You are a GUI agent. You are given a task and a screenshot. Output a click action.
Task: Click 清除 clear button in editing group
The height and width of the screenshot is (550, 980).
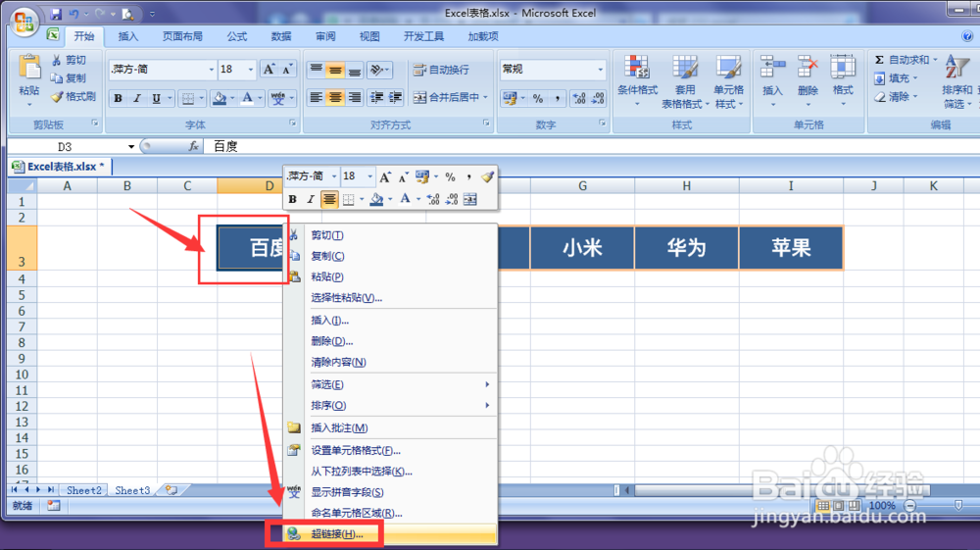click(x=897, y=97)
